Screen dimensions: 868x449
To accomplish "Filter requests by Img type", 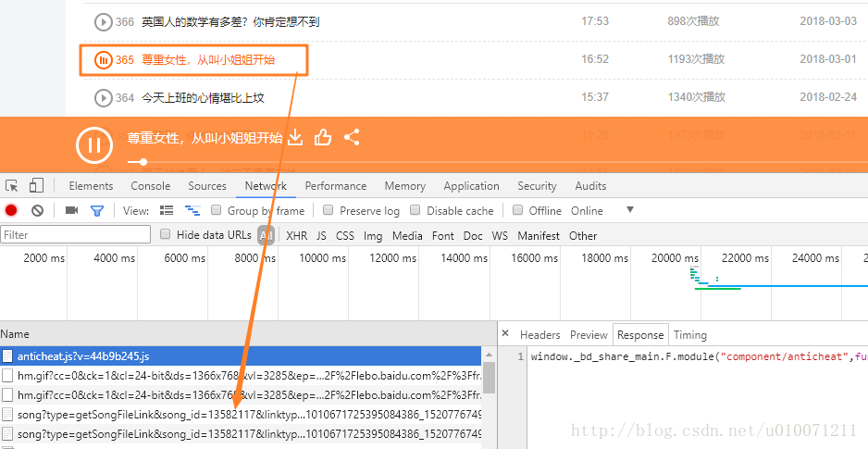I will click(373, 236).
